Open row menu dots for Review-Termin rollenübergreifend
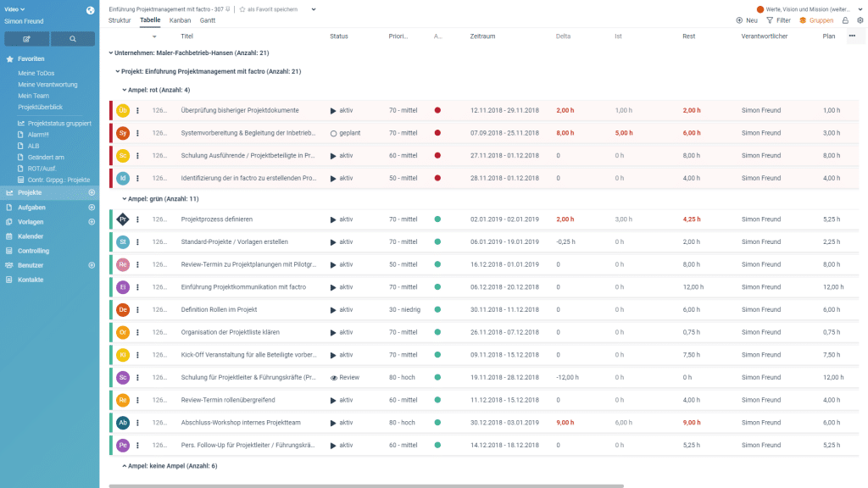 click(x=138, y=400)
